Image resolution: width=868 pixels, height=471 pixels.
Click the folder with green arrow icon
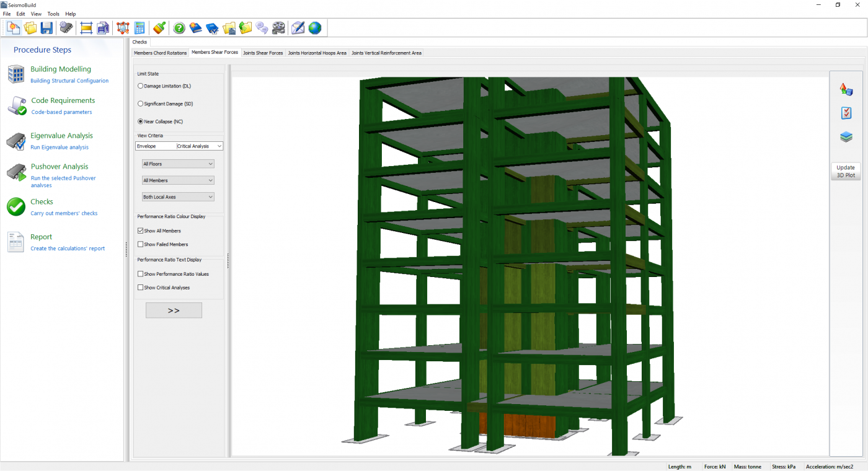246,28
